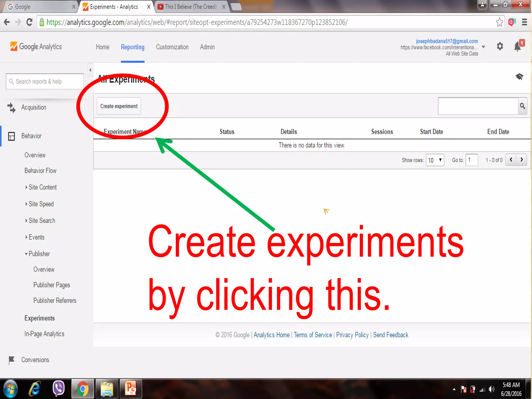Click the josephbadana517@gmail.com account link
Viewport: 532px width, 399px height.
point(447,41)
